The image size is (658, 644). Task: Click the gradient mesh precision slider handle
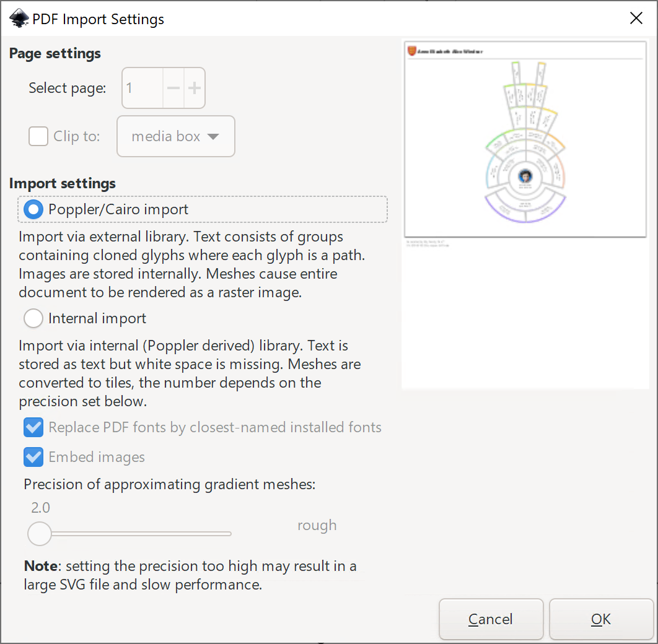tap(40, 533)
